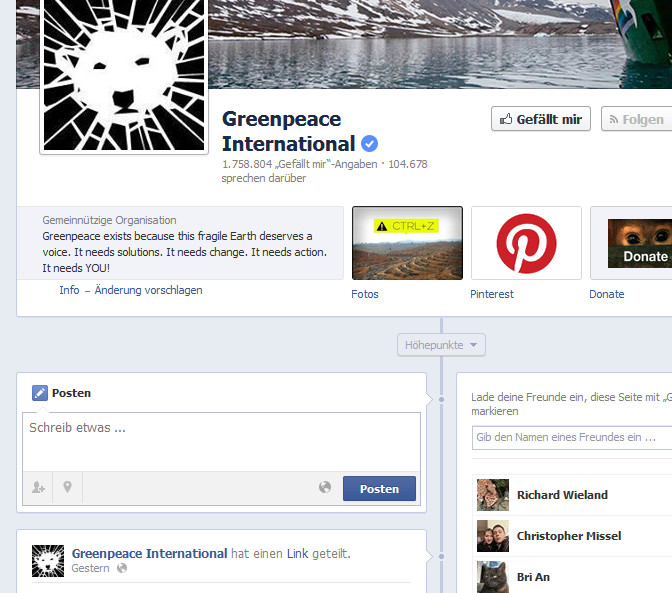
Task: Click the Pinterest link label
Action: point(492,294)
